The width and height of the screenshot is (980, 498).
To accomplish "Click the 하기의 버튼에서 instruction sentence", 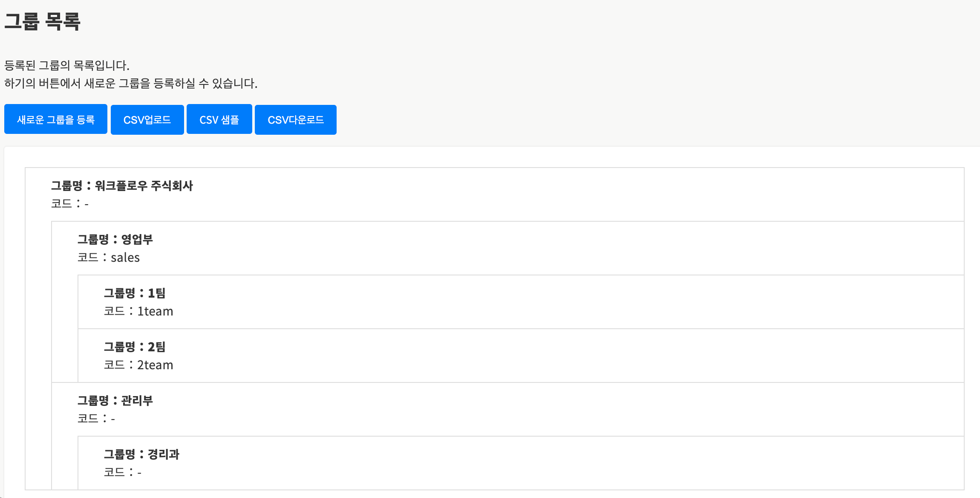I will [x=131, y=83].
